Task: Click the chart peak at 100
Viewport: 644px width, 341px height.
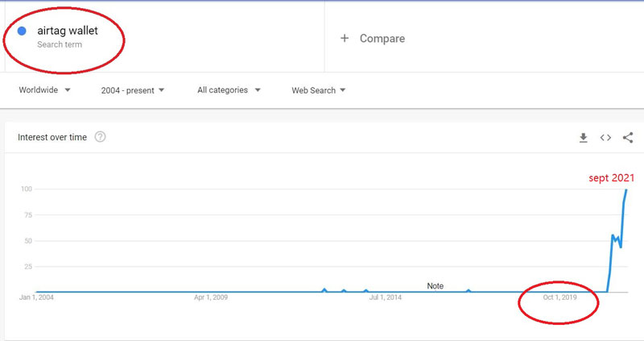Action: tap(626, 189)
